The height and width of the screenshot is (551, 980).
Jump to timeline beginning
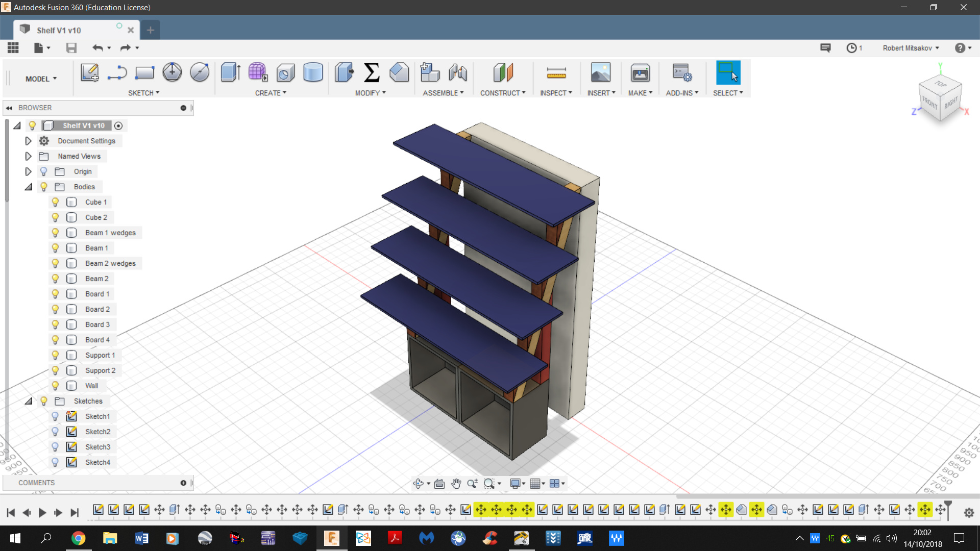tap(11, 513)
